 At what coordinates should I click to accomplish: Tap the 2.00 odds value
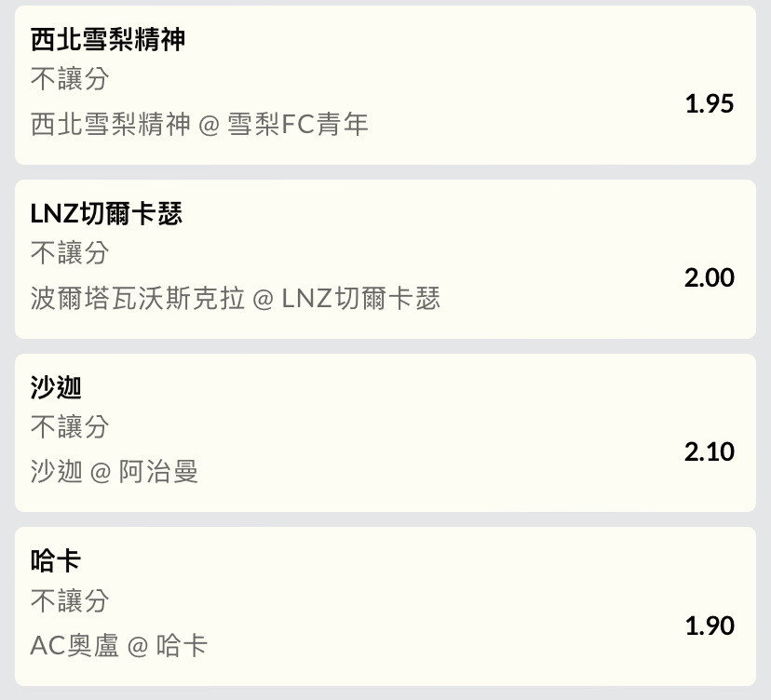coord(709,277)
